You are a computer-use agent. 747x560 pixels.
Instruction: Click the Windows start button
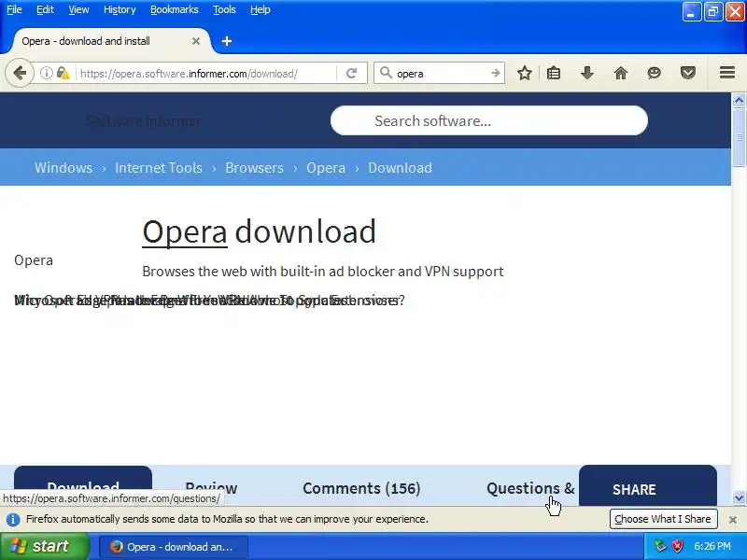click(x=45, y=546)
